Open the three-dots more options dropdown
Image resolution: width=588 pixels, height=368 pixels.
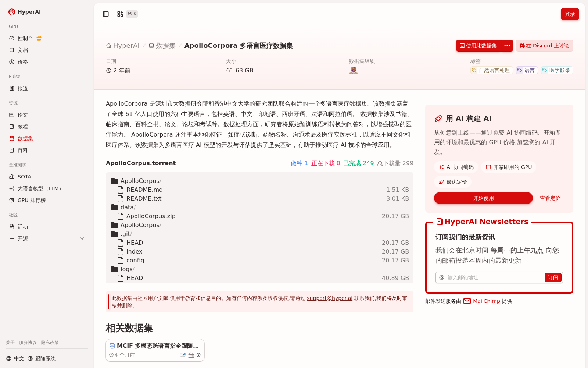click(x=507, y=46)
